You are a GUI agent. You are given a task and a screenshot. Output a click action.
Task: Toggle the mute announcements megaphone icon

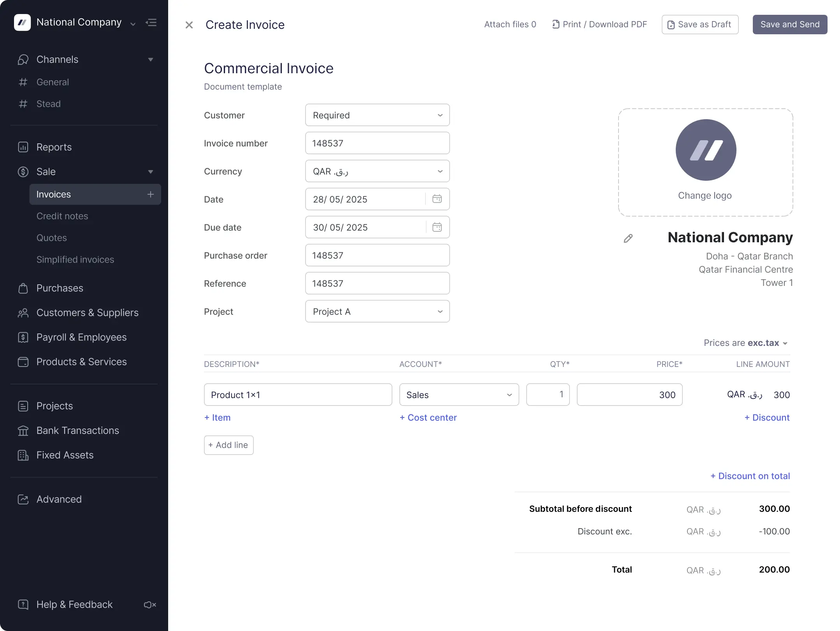pos(150,605)
